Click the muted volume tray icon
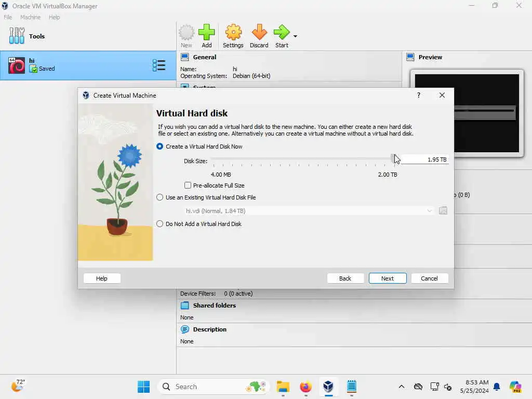The image size is (532, 399). coord(448,387)
